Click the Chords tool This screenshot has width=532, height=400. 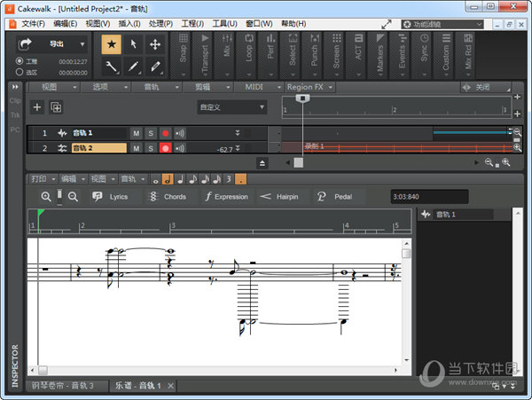(168, 197)
